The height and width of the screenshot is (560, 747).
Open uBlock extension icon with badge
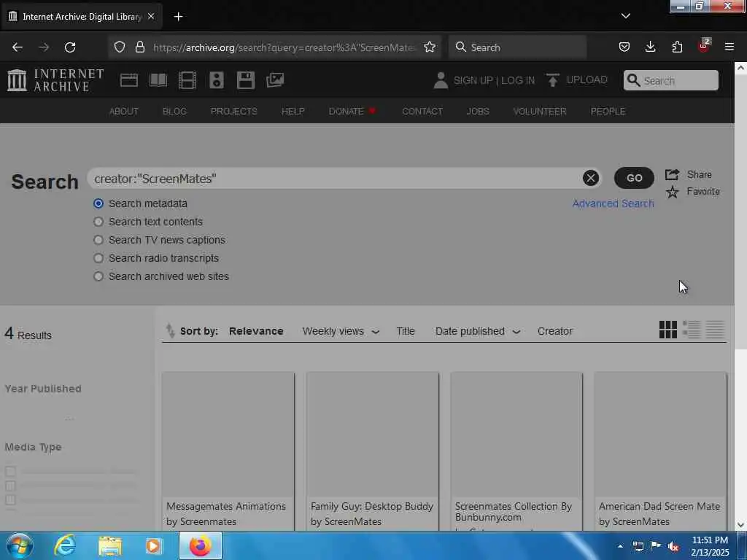[x=704, y=46]
